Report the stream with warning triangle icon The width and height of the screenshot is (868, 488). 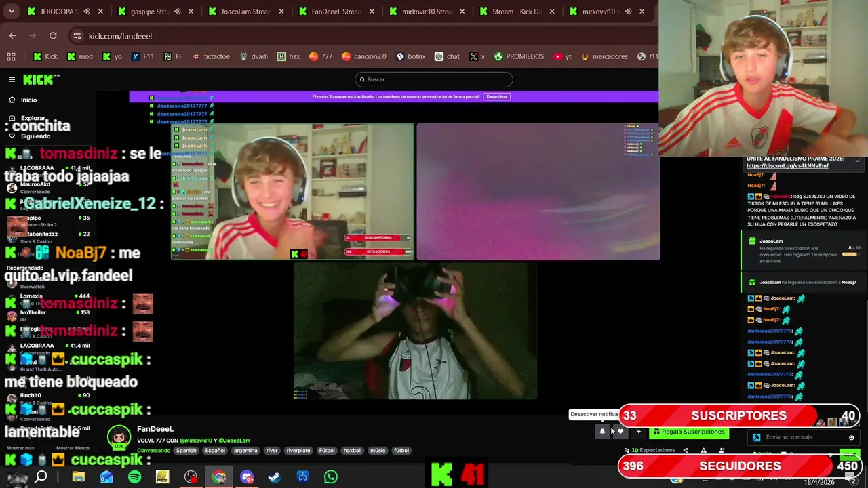[x=703, y=450]
